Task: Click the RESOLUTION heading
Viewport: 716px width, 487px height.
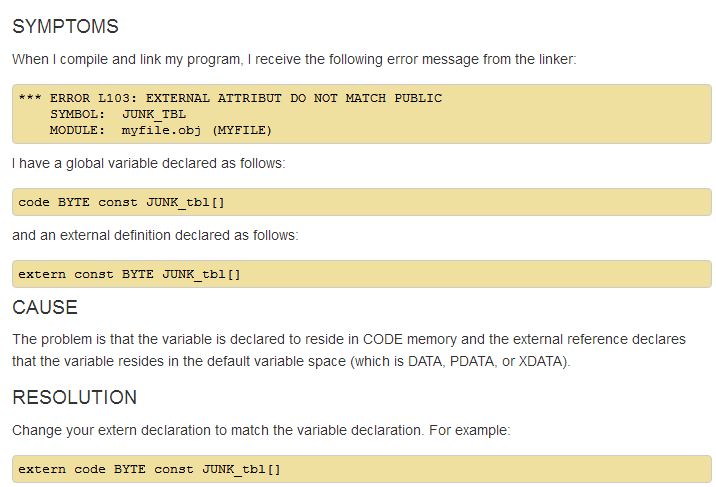Action: 74,398
